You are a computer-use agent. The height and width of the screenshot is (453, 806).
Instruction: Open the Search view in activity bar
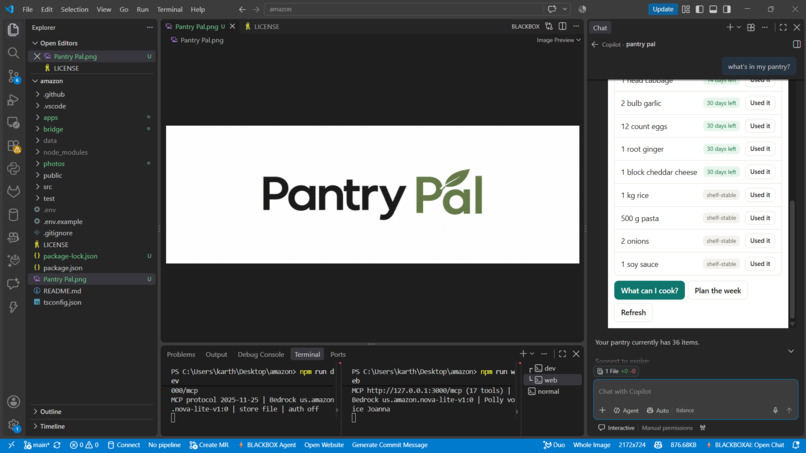coord(13,53)
